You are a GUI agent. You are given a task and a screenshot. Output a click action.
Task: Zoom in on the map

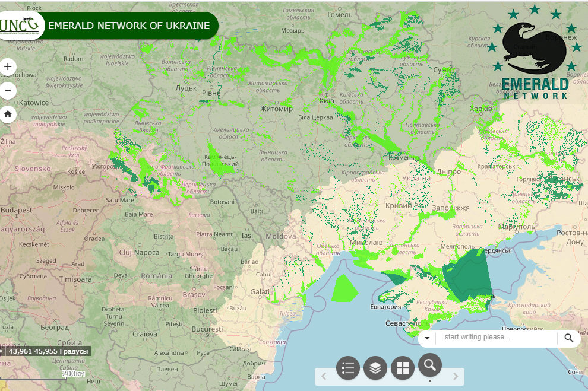tap(8, 66)
